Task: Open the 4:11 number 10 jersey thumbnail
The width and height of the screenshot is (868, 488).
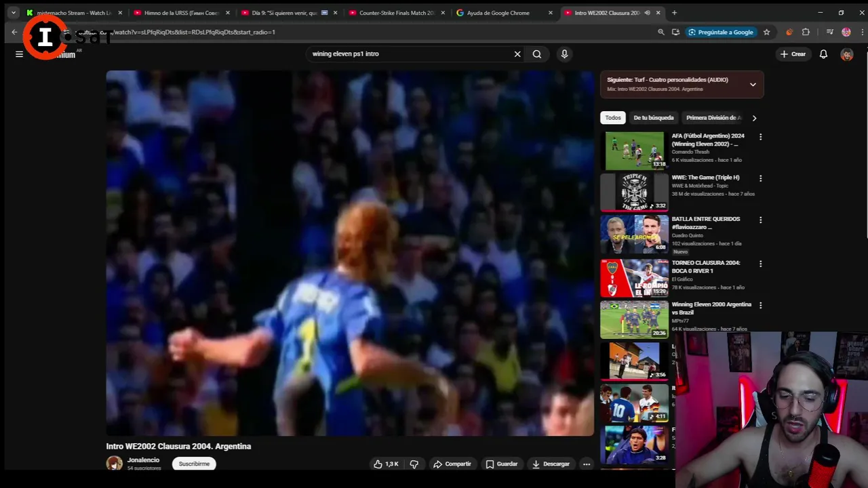Action: (x=634, y=403)
